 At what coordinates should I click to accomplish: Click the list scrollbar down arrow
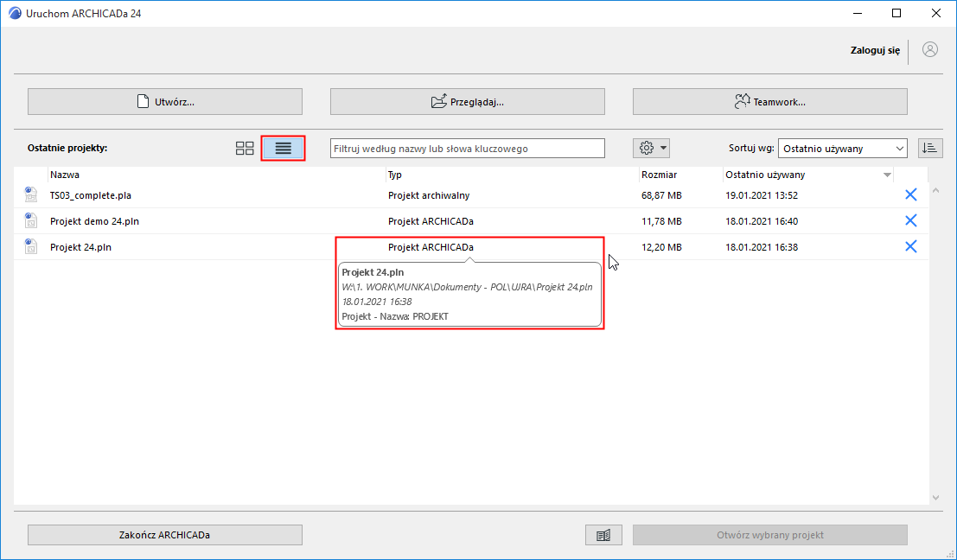tap(935, 498)
